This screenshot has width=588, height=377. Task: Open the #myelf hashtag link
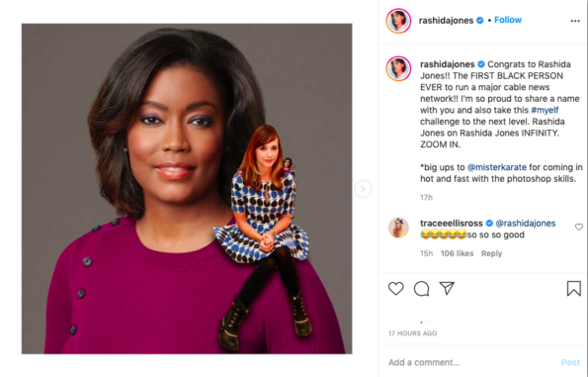545,110
